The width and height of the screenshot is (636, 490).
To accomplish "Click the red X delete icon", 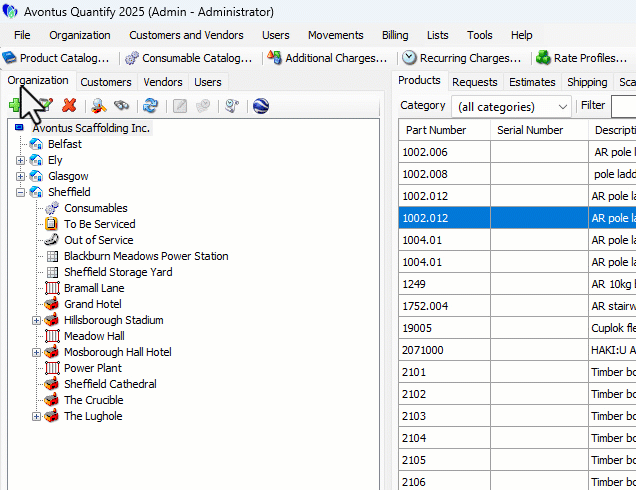I will [x=69, y=105].
